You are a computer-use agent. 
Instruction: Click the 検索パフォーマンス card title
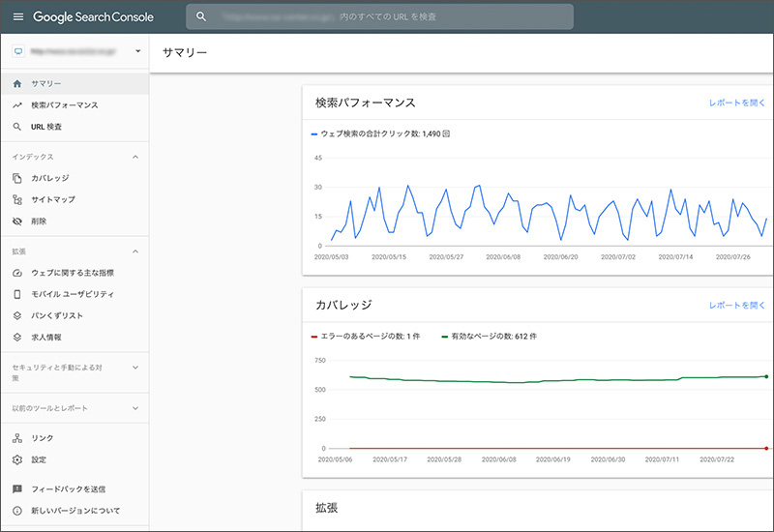[x=366, y=103]
